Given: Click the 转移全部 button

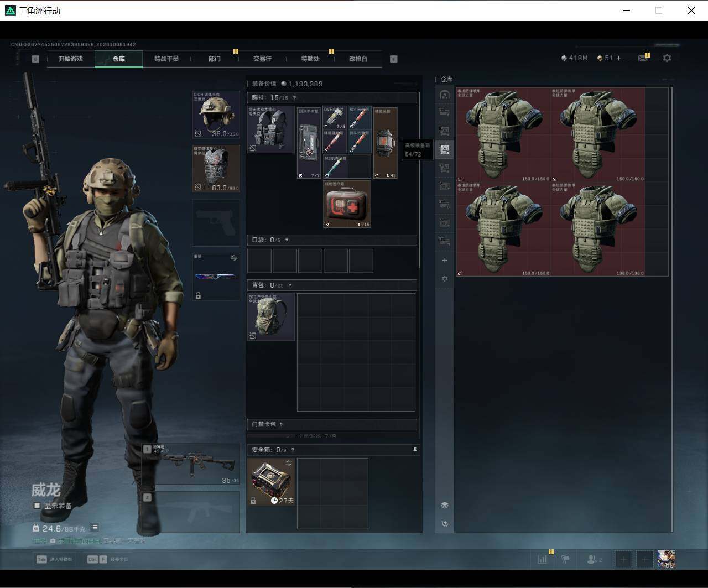Looking at the screenshot, I should [107, 559].
